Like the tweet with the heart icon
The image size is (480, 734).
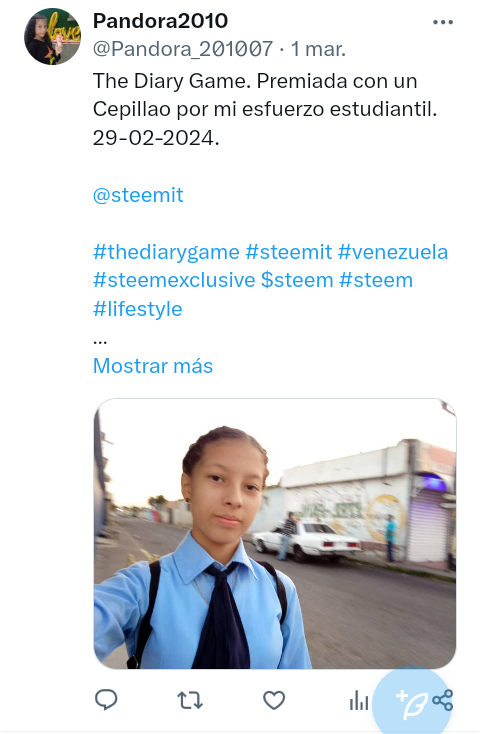coord(274,701)
